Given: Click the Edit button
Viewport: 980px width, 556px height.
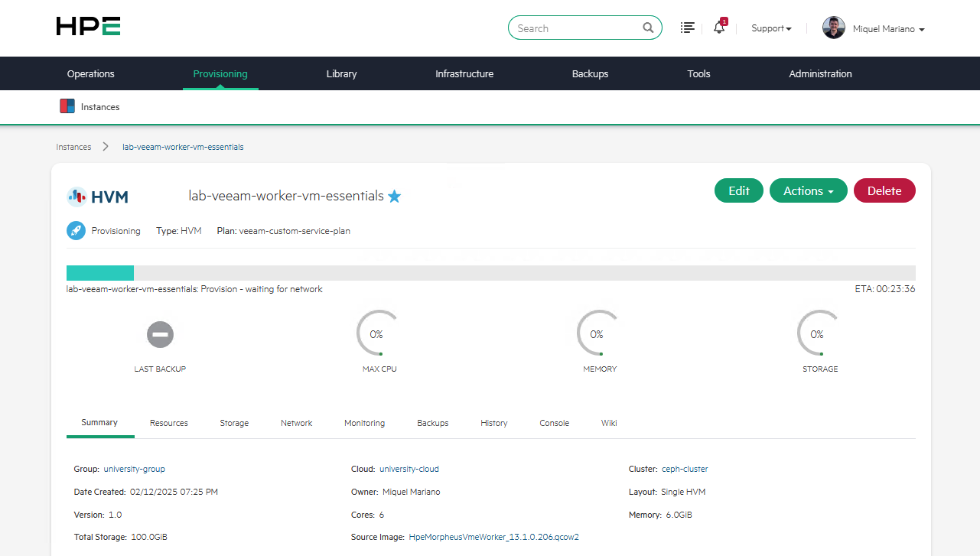Looking at the screenshot, I should click(739, 191).
